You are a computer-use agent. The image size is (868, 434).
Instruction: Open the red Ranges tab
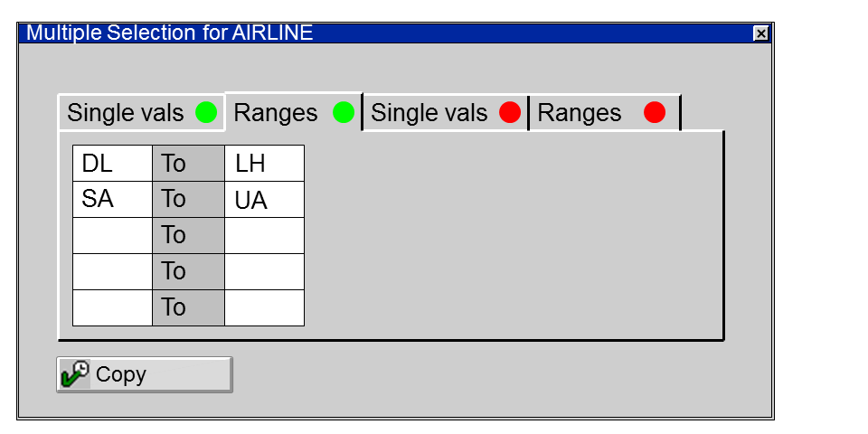[580, 113]
